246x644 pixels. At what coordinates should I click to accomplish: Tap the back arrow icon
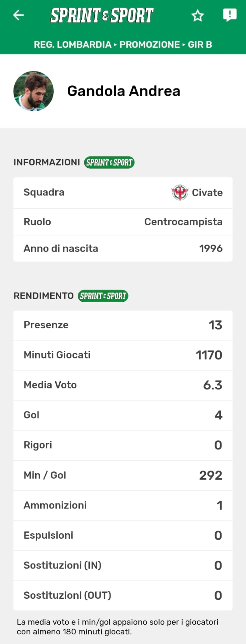[x=18, y=15]
